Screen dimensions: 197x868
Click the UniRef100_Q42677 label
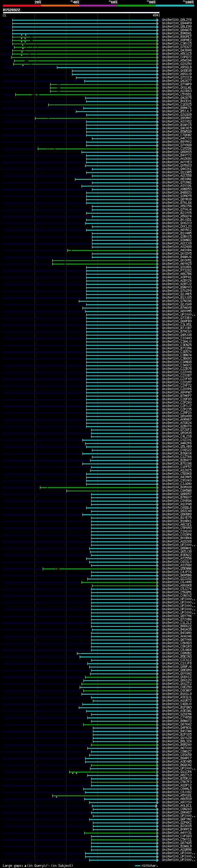pyautogui.click(x=177, y=81)
